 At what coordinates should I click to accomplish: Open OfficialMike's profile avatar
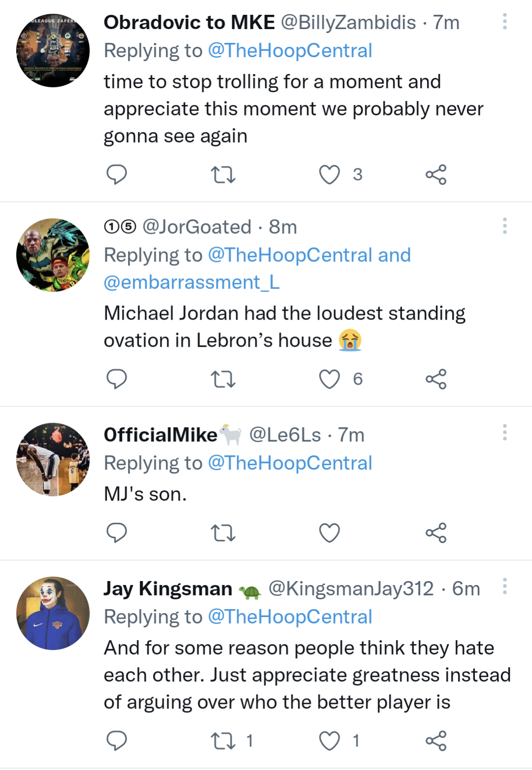point(53,459)
